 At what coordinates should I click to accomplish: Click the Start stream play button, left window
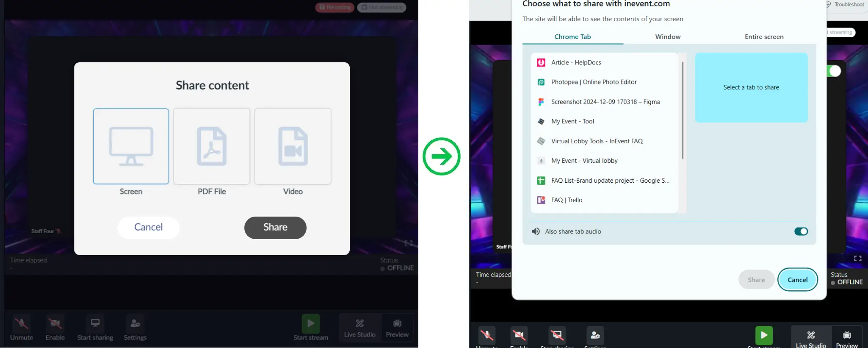[311, 323]
